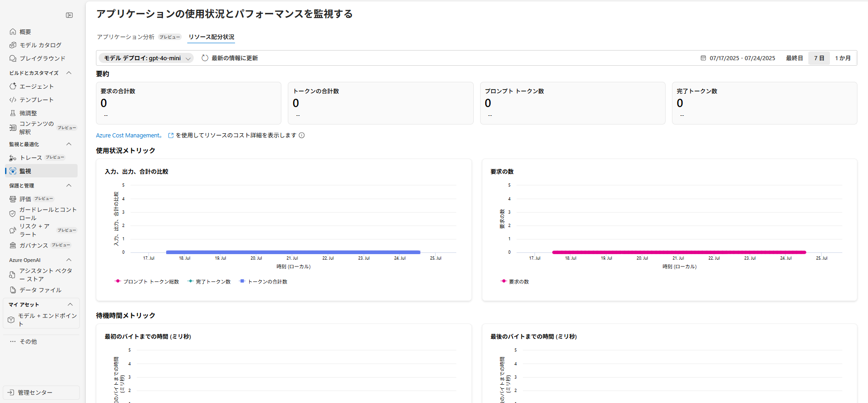Click the refresh icon beside 最新の情報に更新
Screen dimensions: 868x403
point(205,58)
